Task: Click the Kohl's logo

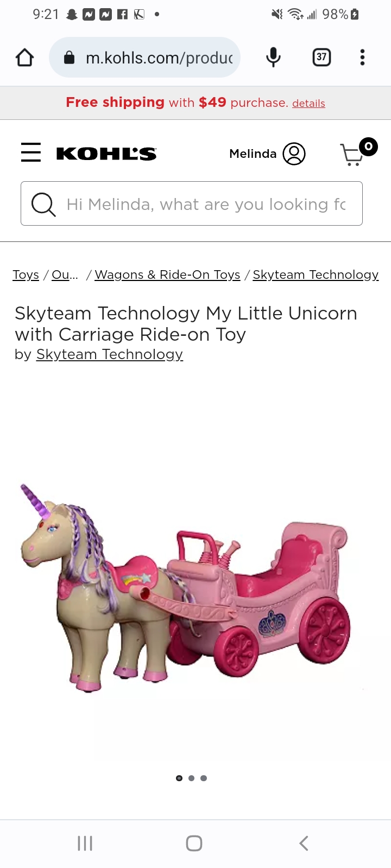Action: [x=106, y=154]
